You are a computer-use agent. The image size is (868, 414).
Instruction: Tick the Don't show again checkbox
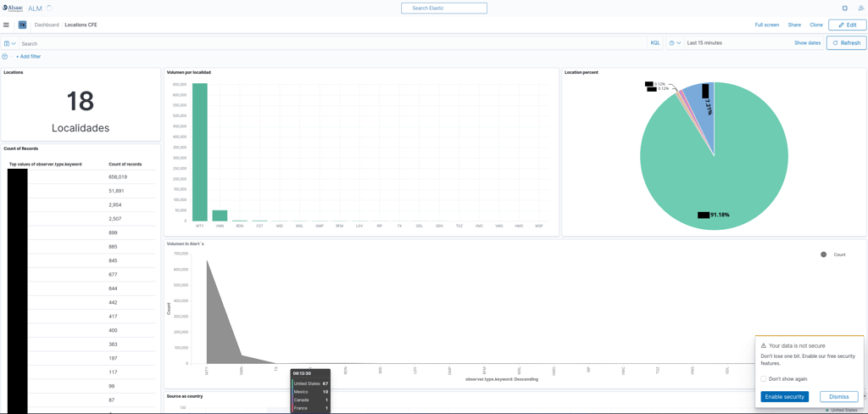click(x=764, y=379)
